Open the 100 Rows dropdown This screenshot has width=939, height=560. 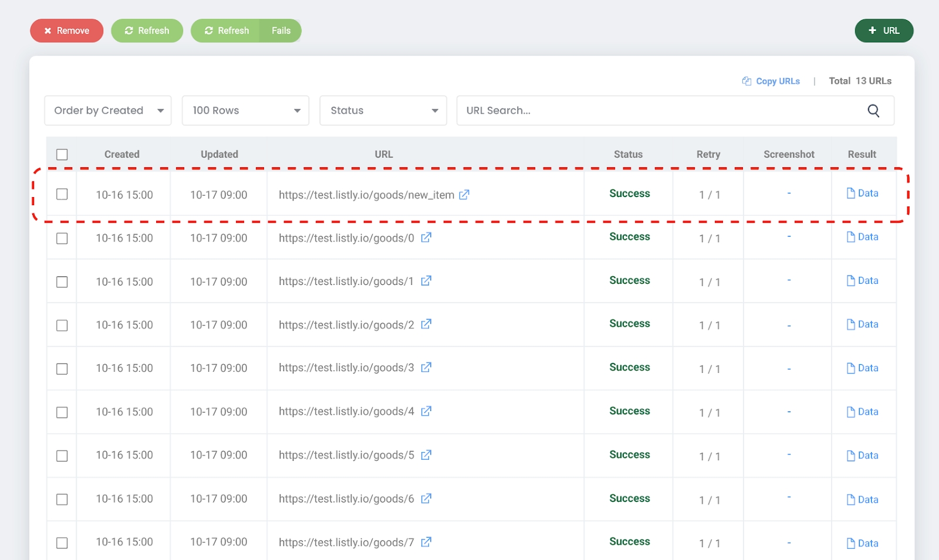(x=245, y=111)
